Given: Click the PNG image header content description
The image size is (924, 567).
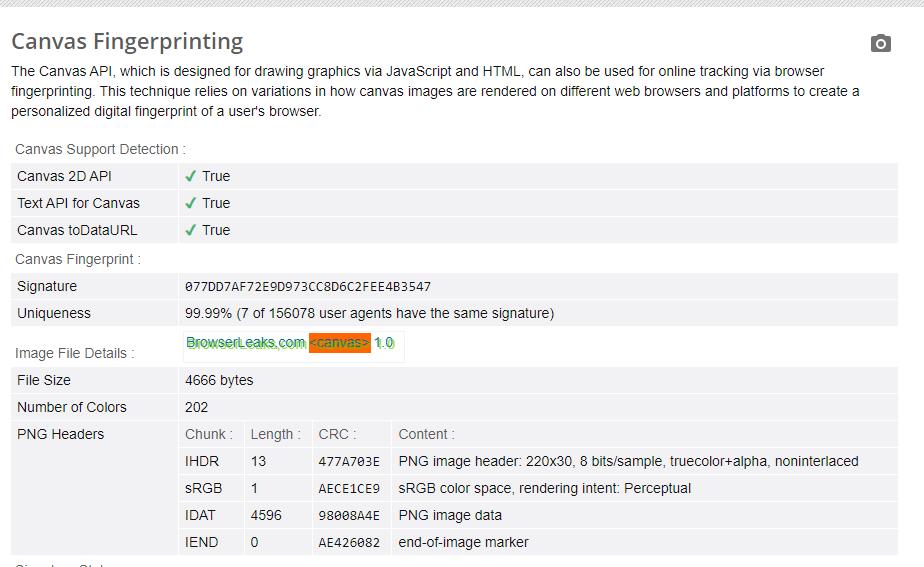Looking at the screenshot, I should 628,461.
